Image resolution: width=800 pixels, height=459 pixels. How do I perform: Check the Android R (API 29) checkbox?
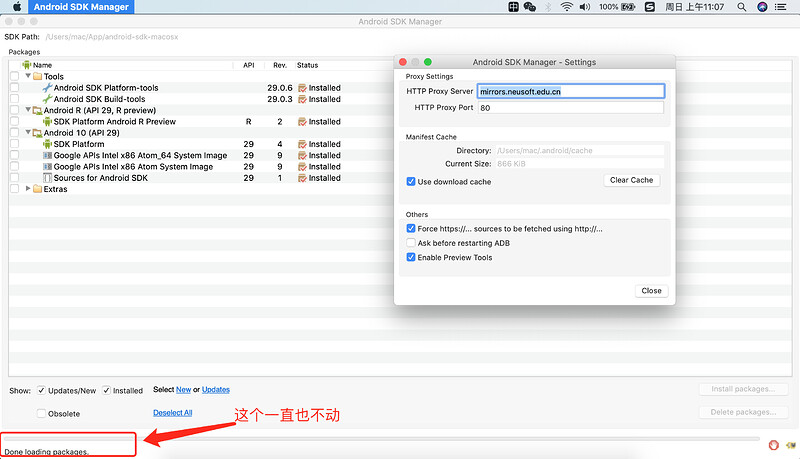coord(14,110)
